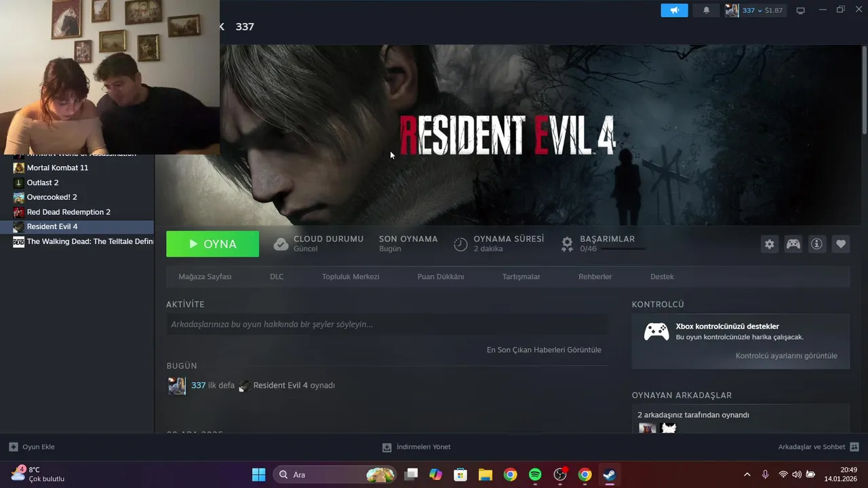868x488 pixels.
Task: Show game info details icon
Action: (x=816, y=244)
